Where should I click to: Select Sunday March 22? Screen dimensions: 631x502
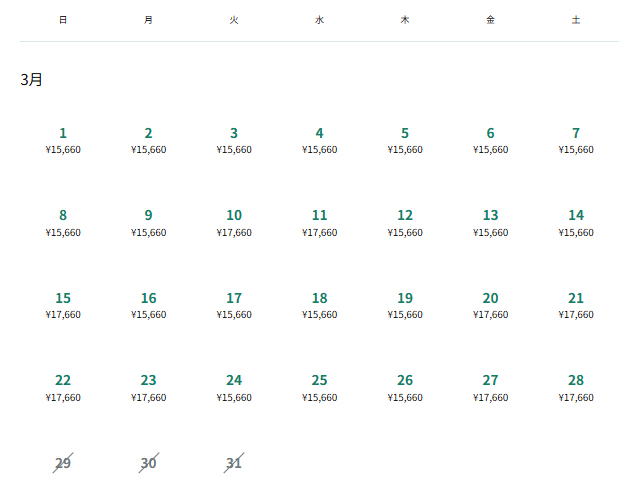pyautogui.click(x=63, y=387)
